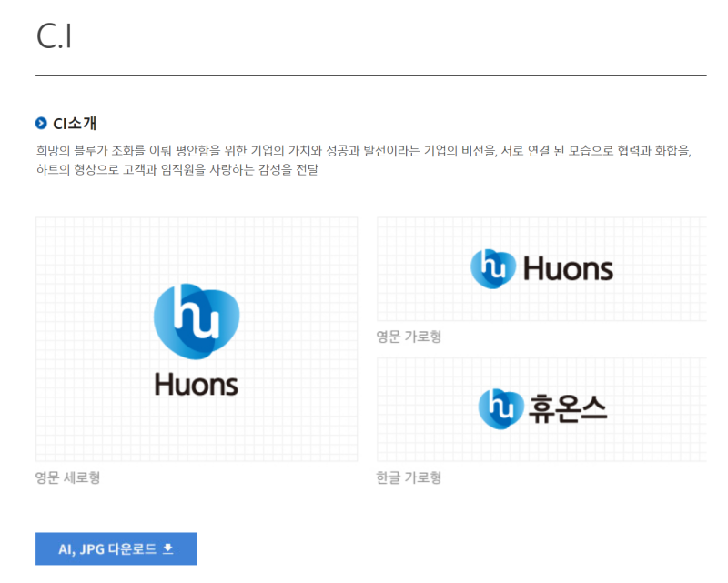
Task: Click the description line starting with 희망의 블루가
Action: [364, 151]
